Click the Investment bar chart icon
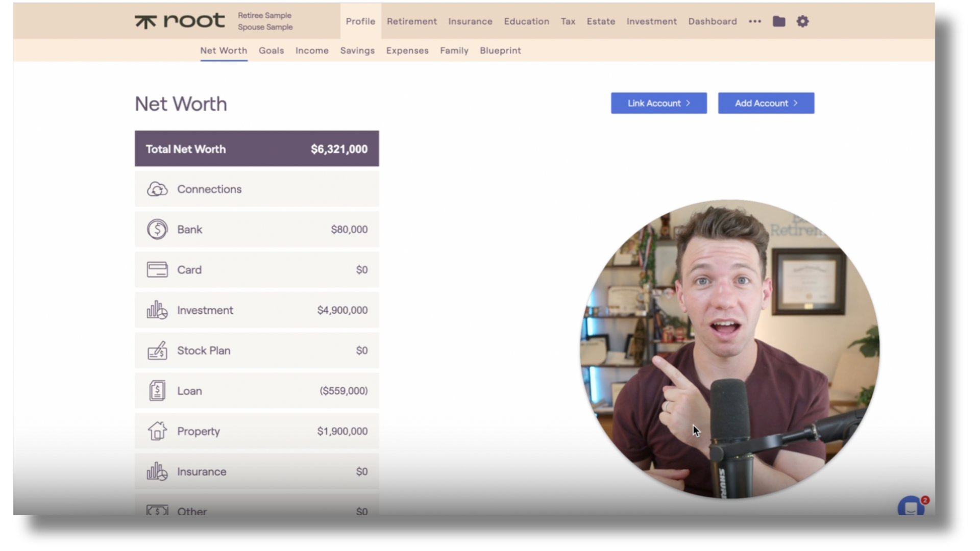The image size is (980, 551). (157, 310)
